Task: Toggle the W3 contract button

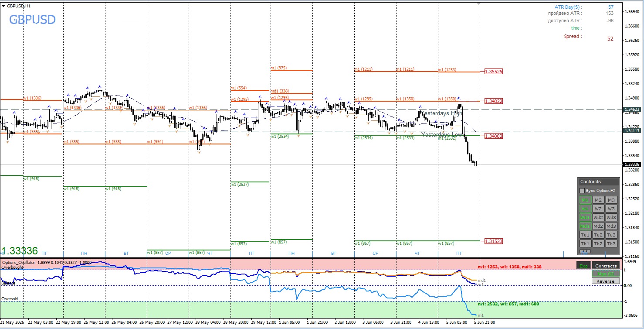Action: pos(612,209)
